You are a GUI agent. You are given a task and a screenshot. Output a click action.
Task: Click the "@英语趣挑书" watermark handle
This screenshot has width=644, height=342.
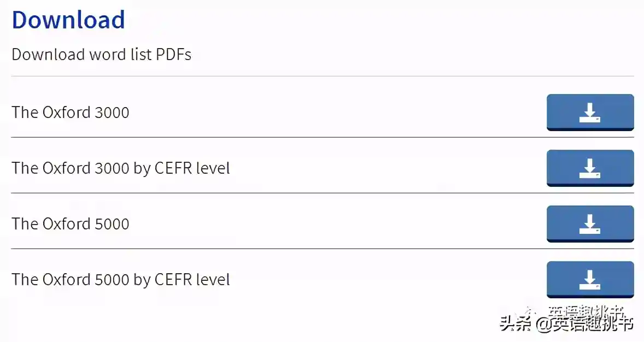tap(584, 324)
